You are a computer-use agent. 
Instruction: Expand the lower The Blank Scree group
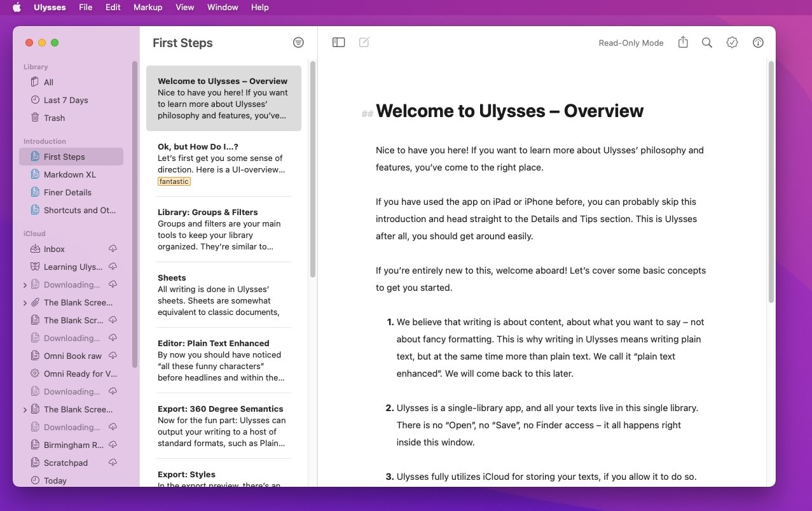[25, 409]
